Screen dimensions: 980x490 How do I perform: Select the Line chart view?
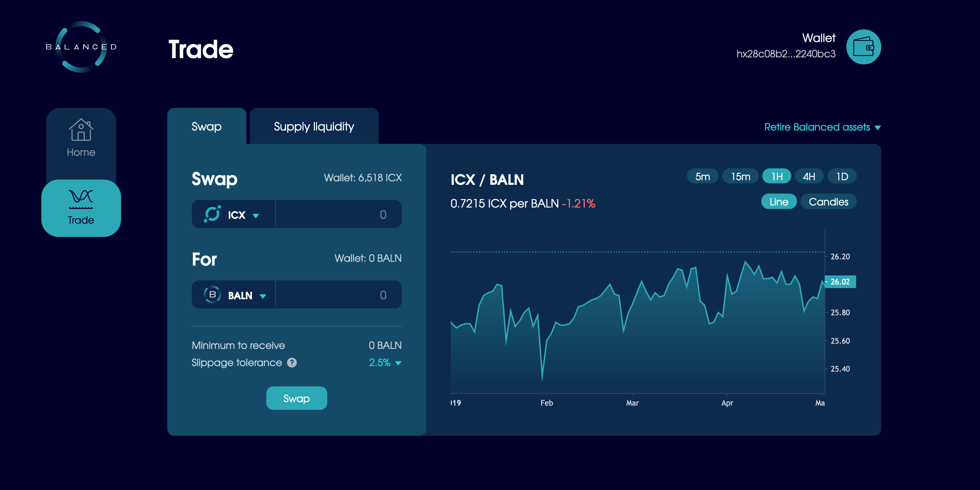(777, 202)
